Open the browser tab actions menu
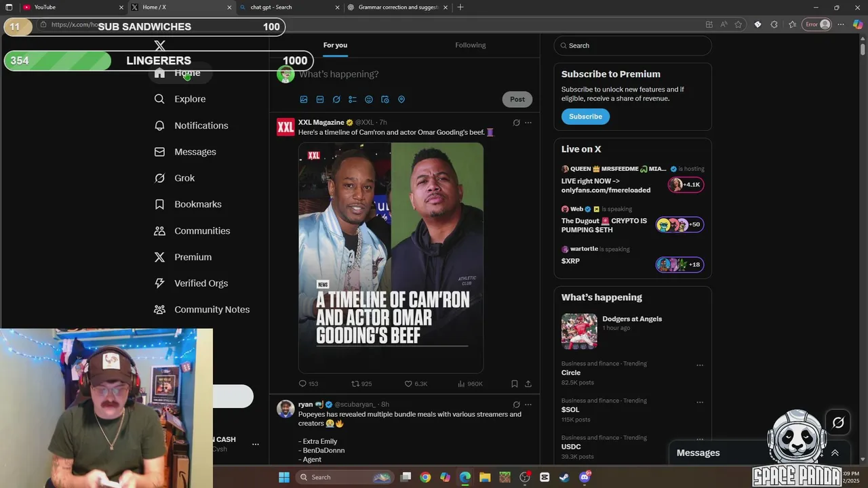The image size is (868, 488). 9,7
